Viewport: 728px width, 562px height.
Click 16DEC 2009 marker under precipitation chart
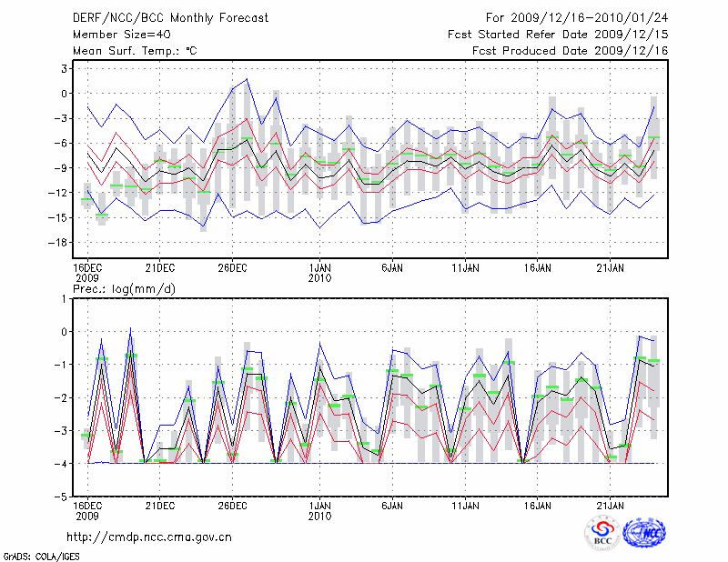[87, 509]
